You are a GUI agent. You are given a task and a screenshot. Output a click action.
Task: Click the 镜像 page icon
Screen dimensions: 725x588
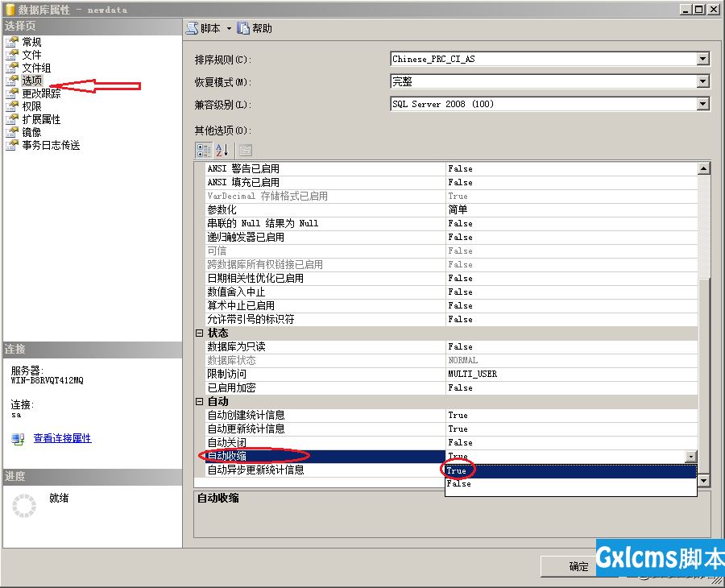(12, 133)
